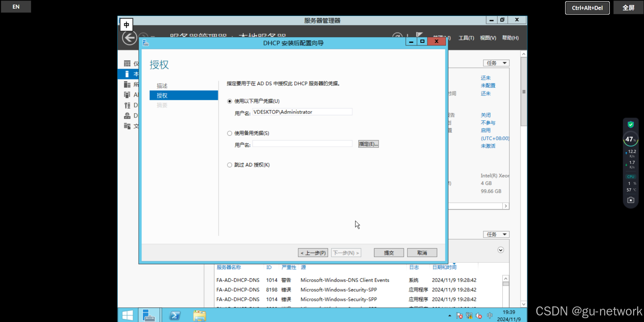Screen dimensions: 644x322
Task: Open the DNS icon in sidebar
Action: (127, 116)
